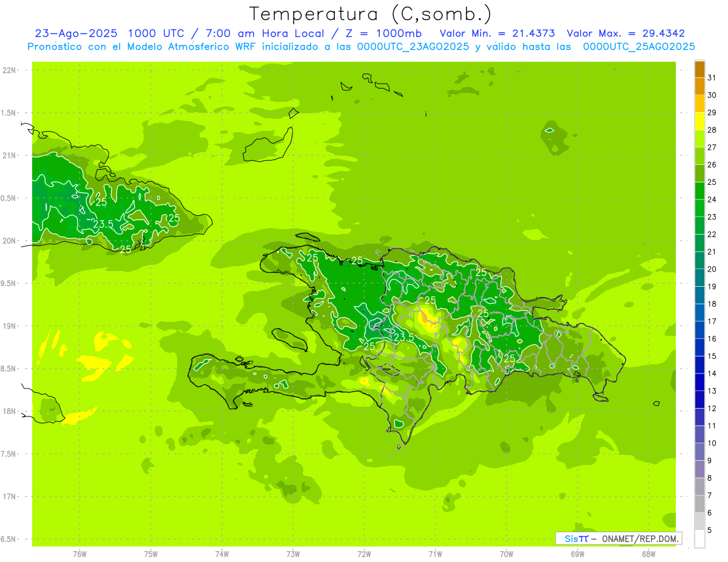Click the legend band between 9 and 10
This screenshot has width=728, height=562.
point(699,452)
